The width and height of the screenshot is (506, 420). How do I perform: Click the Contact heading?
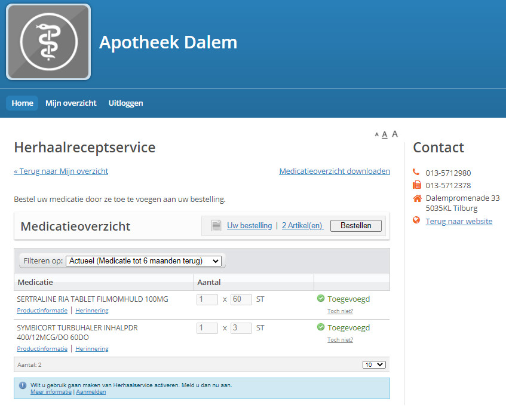coord(438,148)
